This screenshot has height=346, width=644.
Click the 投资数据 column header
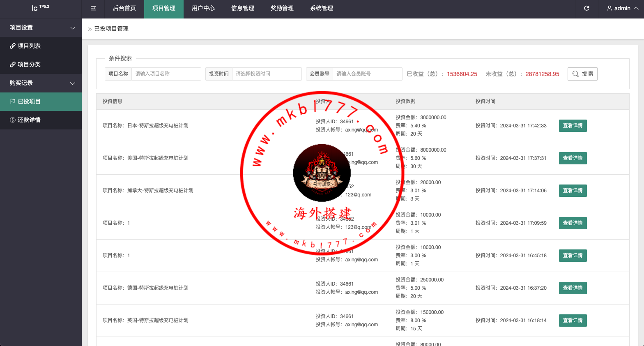405,101
